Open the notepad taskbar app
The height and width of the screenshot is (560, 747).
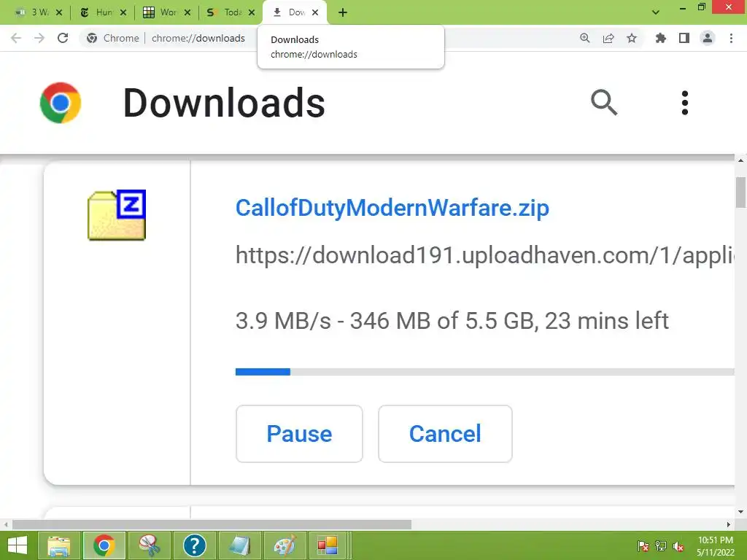click(239, 545)
